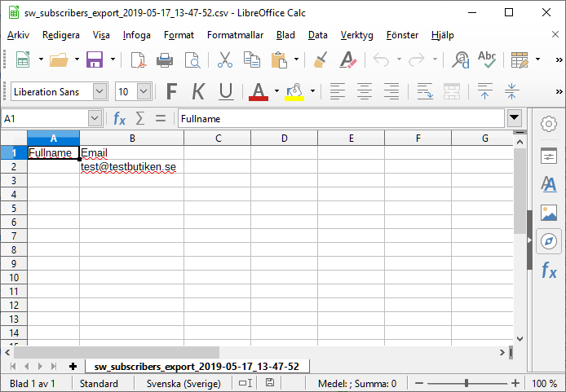Screen dimensions: 566x392
Task: Open the Functions sidebar deck
Action: 549,270
